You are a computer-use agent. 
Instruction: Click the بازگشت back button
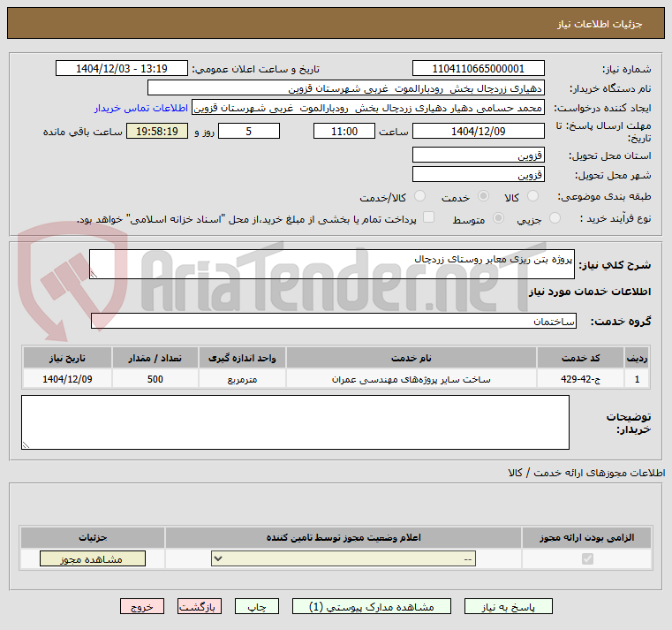[x=200, y=607]
